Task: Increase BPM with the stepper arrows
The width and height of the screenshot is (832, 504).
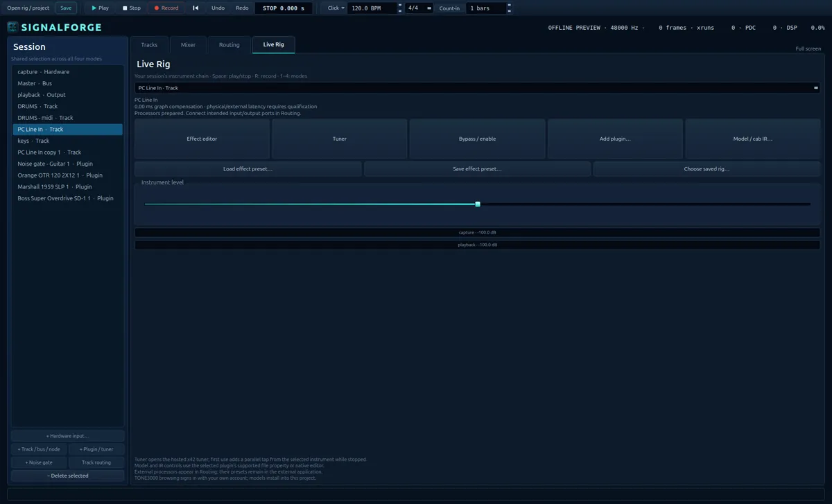Action: point(400,6)
